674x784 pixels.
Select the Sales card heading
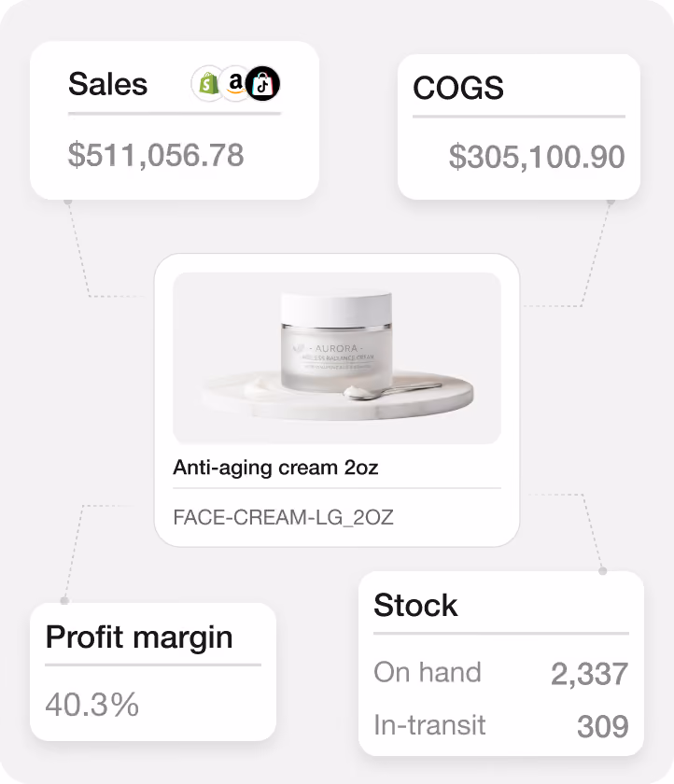(x=108, y=84)
